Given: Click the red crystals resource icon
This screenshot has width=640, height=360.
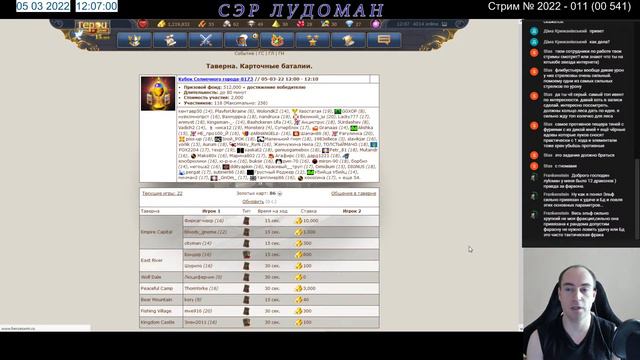Looking at the screenshot, I should (x=301, y=24).
